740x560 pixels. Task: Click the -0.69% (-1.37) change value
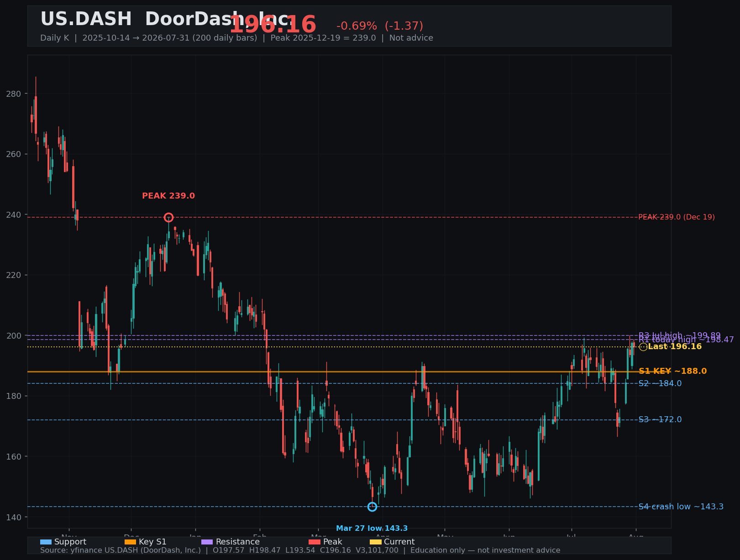380,26
